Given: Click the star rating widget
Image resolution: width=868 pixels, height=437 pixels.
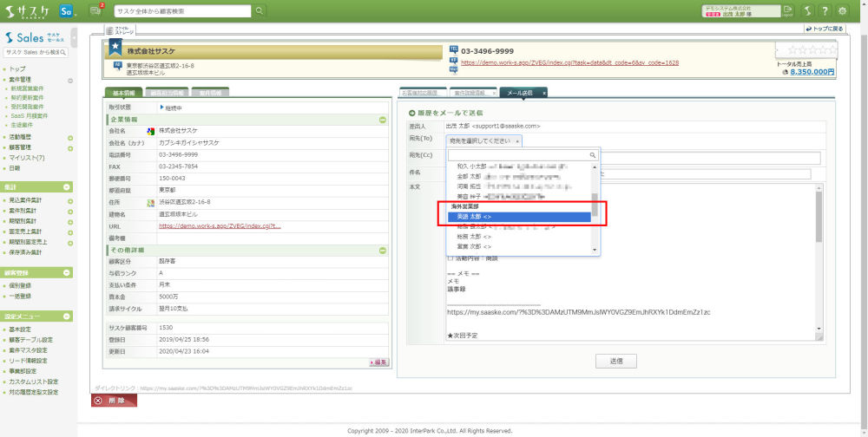Looking at the screenshot, I should coord(805,50).
